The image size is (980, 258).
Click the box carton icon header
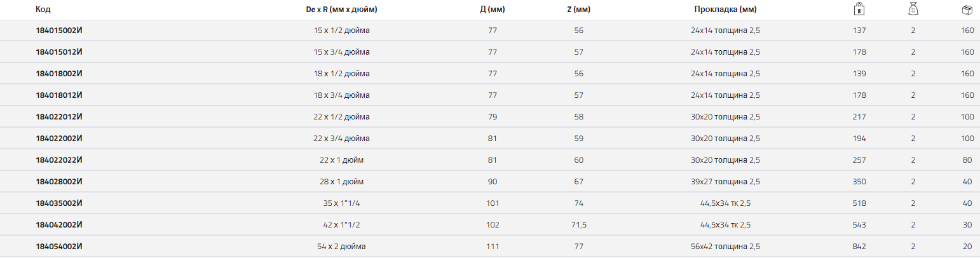click(x=967, y=10)
